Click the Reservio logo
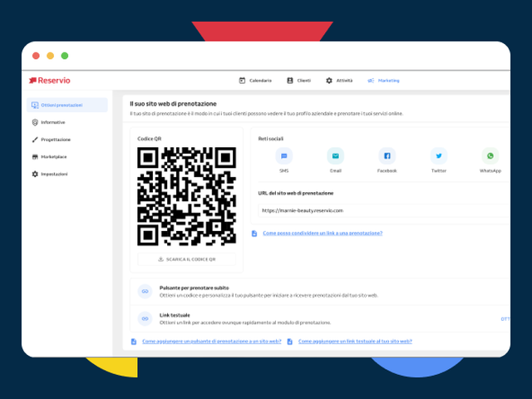 pyautogui.click(x=50, y=81)
